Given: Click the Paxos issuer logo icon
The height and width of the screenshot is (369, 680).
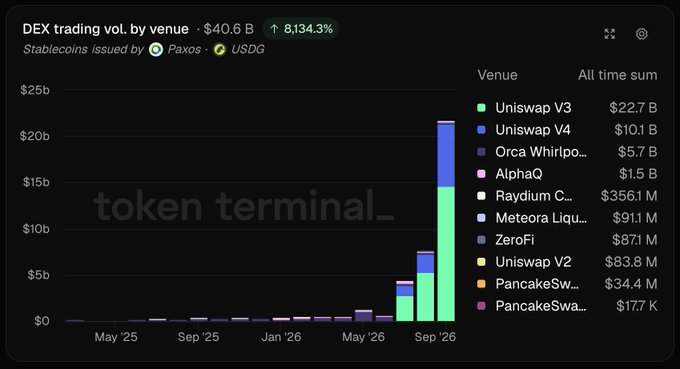Looking at the screenshot, I should tap(156, 49).
